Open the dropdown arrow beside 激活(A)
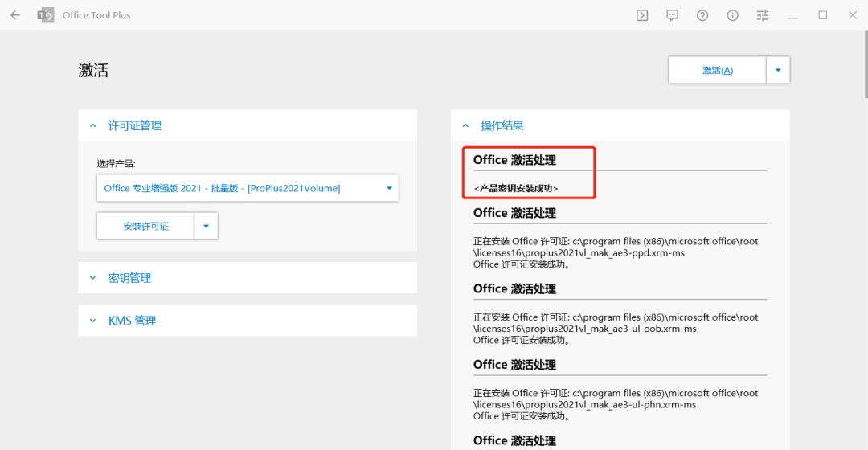 pos(778,70)
